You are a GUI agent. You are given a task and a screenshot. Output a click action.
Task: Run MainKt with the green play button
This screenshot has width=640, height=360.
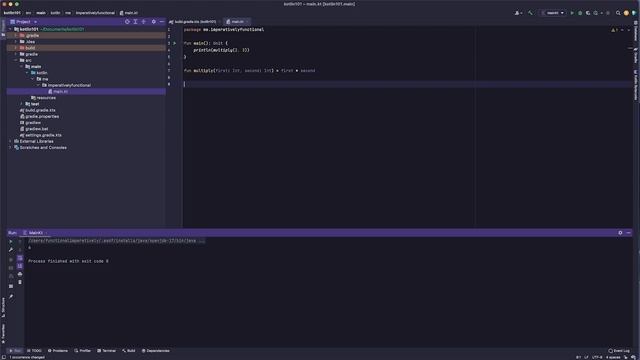click(x=572, y=13)
